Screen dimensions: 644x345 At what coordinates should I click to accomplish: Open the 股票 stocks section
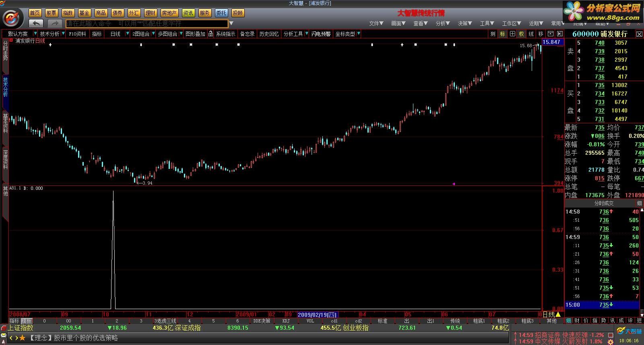52,13
